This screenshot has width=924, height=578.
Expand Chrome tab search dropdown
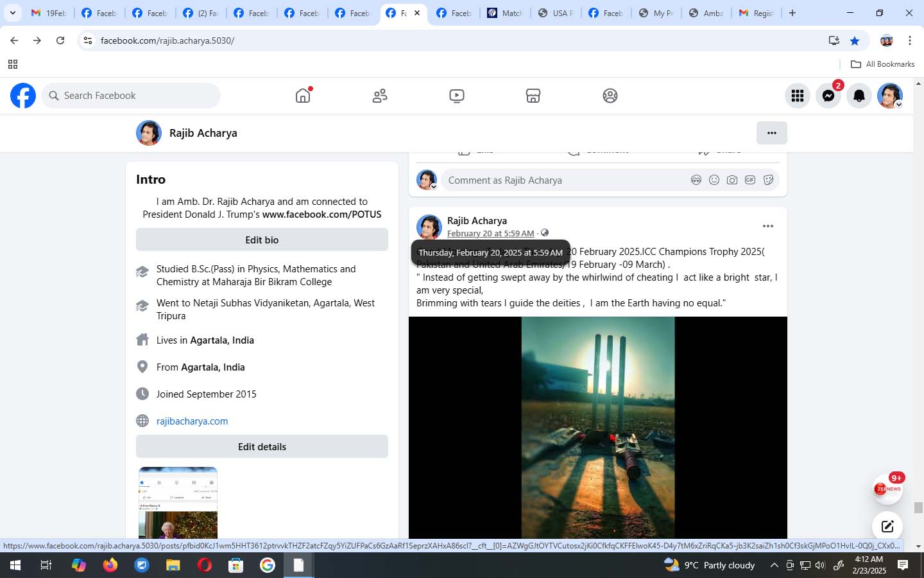coord(12,13)
